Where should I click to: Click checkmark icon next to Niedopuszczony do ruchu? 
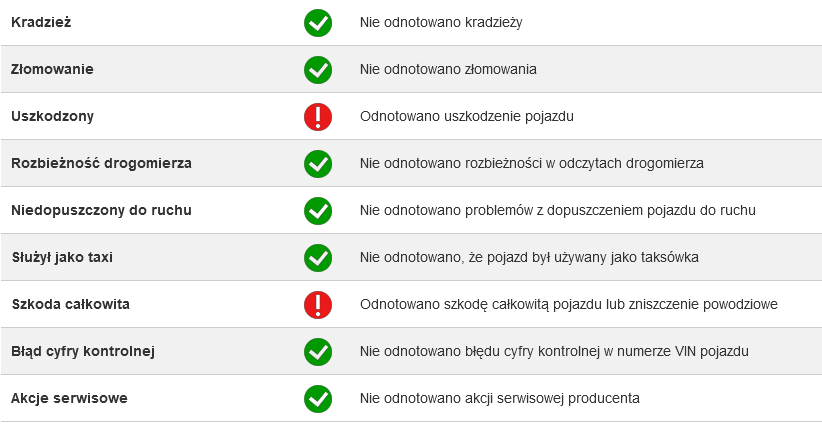pyautogui.click(x=318, y=211)
